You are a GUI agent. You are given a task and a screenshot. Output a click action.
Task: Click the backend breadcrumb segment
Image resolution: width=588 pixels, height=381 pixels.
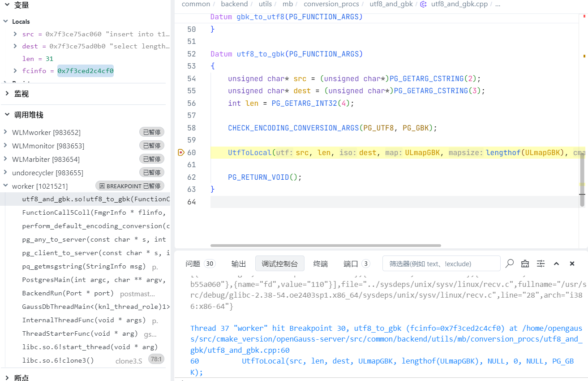[234, 4]
